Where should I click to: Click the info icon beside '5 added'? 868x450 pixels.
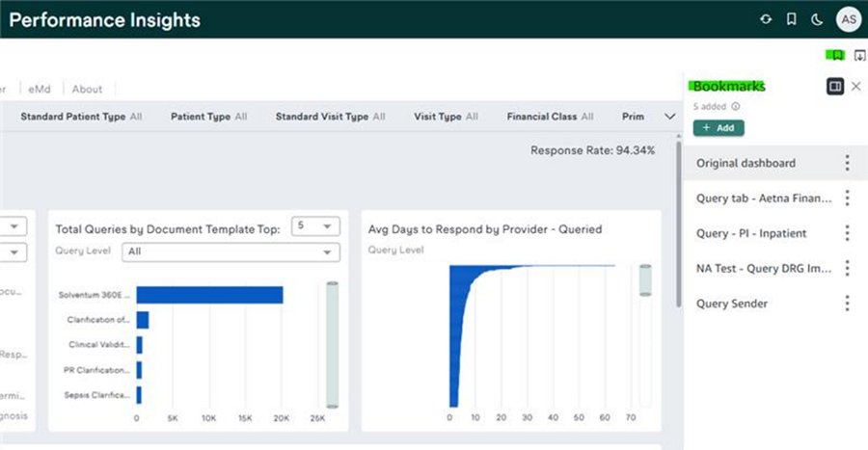click(735, 106)
